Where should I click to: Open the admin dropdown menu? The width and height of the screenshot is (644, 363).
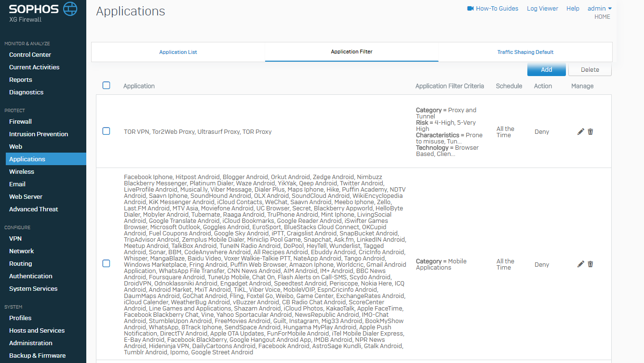click(x=600, y=9)
